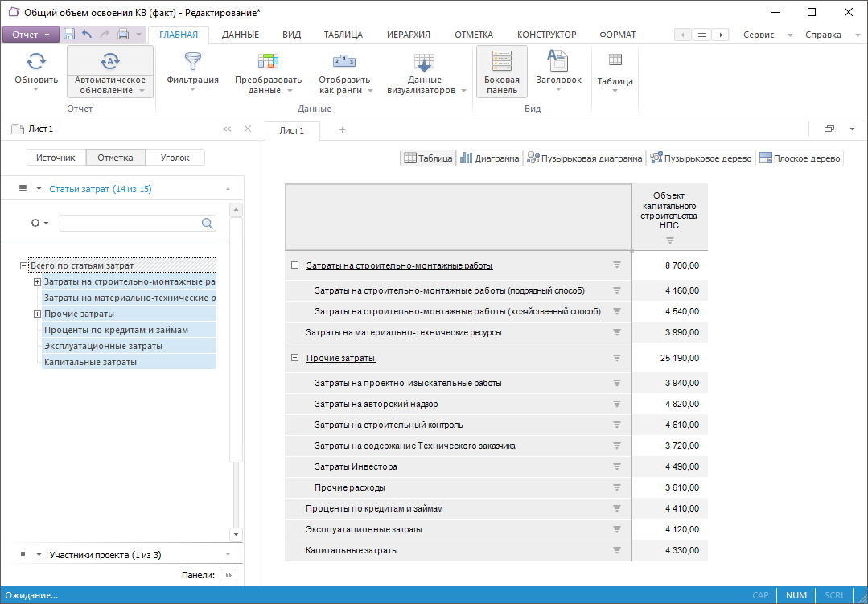Image resolution: width=868 pixels, height=604 pixels.
Task: Click the search magnifier in side panel
Action: point(208,224)
